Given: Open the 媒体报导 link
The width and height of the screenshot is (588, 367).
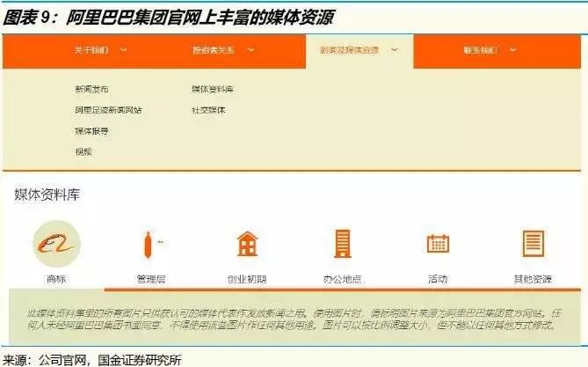Looking at the screenshot, I should click(92, 131).
